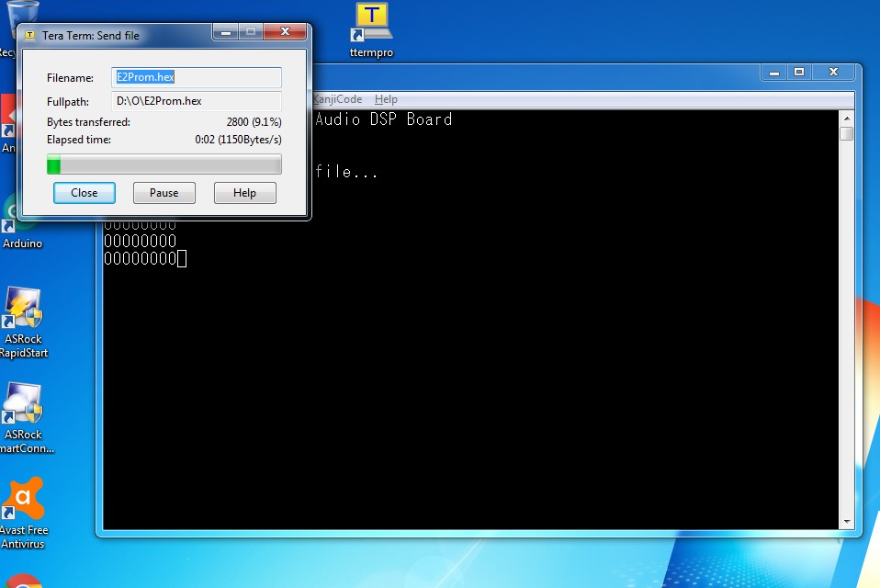
Task: Click the last 00000000 line in terminal
Action: click(141, 258)
